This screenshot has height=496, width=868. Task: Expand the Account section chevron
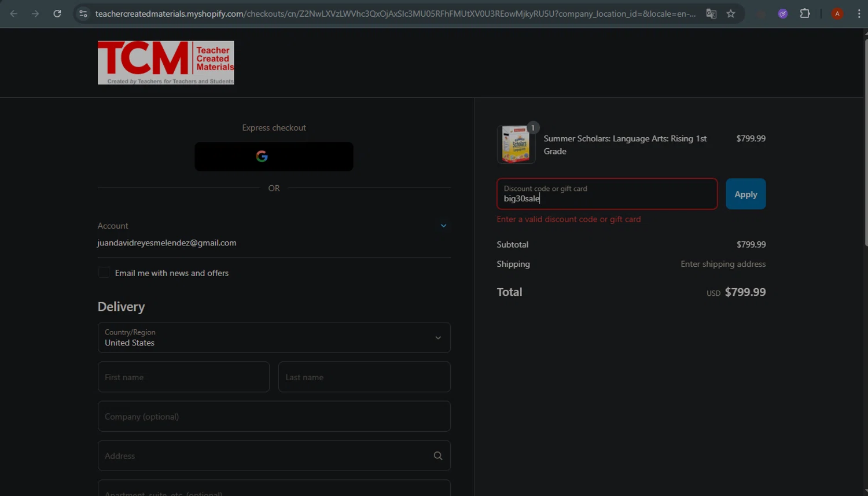(443, 226)
